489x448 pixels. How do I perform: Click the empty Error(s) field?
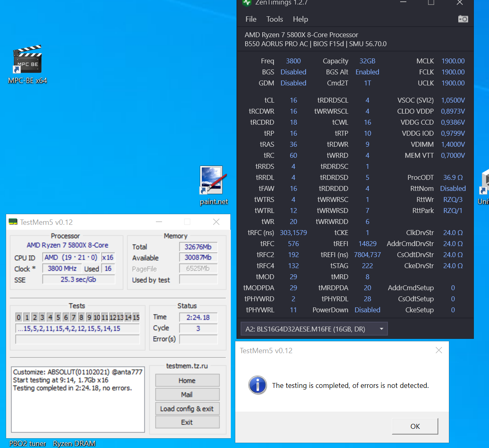point(198,339)
